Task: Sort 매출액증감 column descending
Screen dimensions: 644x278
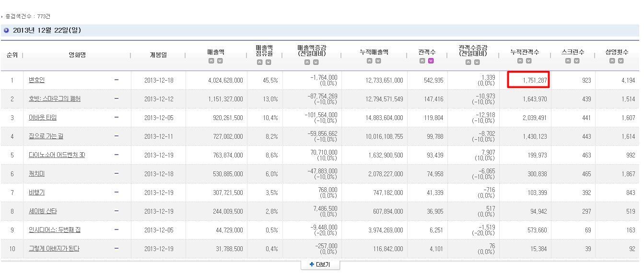Action: click(316, 62)
